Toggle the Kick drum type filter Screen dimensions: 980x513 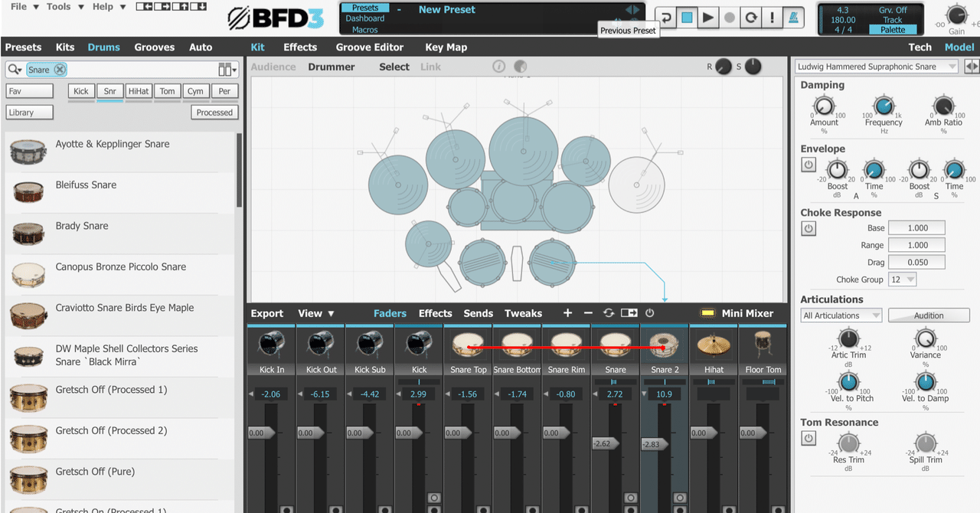point(81,91)
